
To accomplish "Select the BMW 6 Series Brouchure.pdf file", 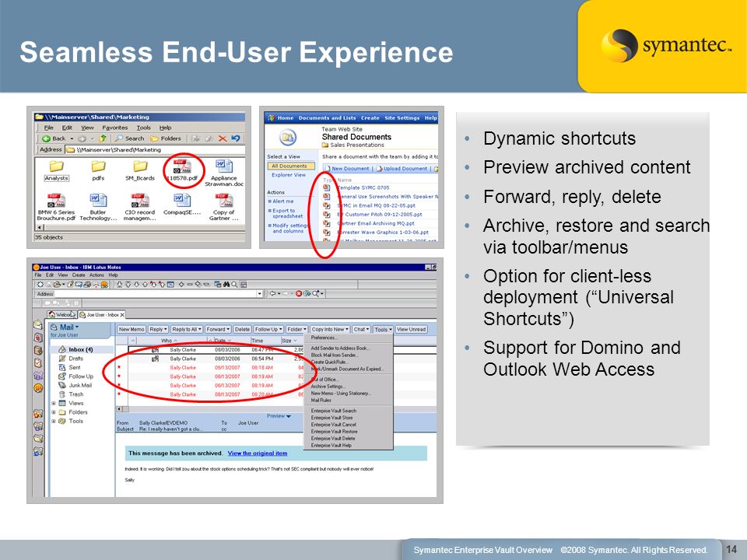I will click(56, 207).
